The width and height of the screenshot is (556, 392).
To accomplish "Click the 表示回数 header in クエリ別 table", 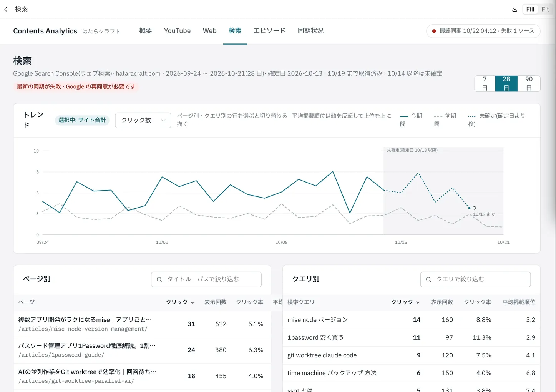I will (x=442, y=302).
